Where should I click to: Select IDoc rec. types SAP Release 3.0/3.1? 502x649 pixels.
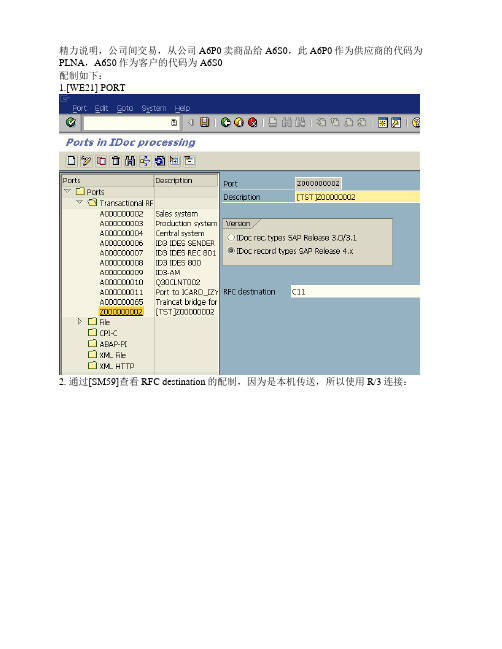[x=231, y=238]
